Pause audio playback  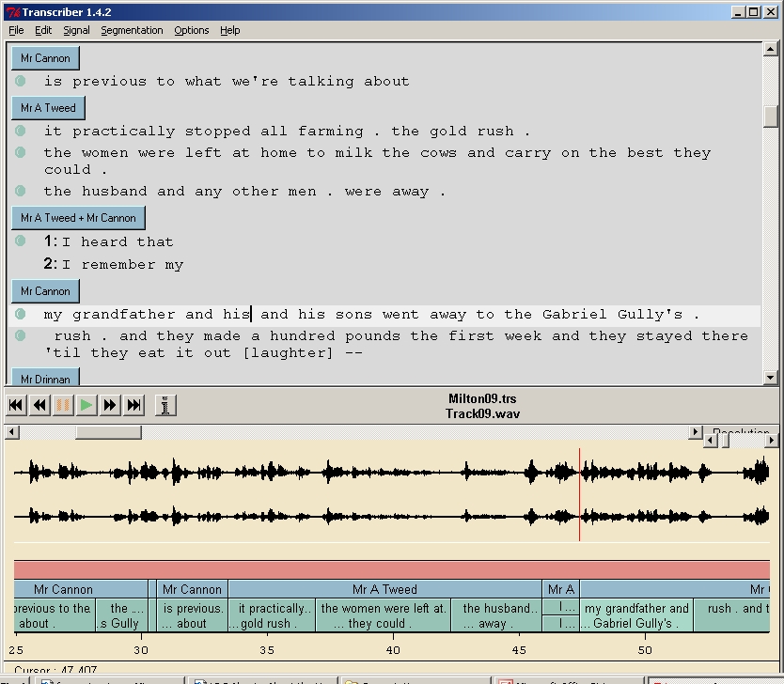[x=63, y=405]
